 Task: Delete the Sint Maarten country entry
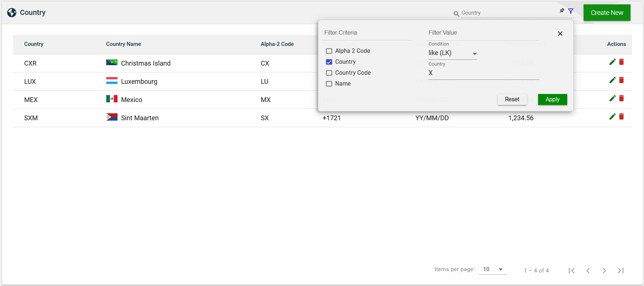(621, 117)
